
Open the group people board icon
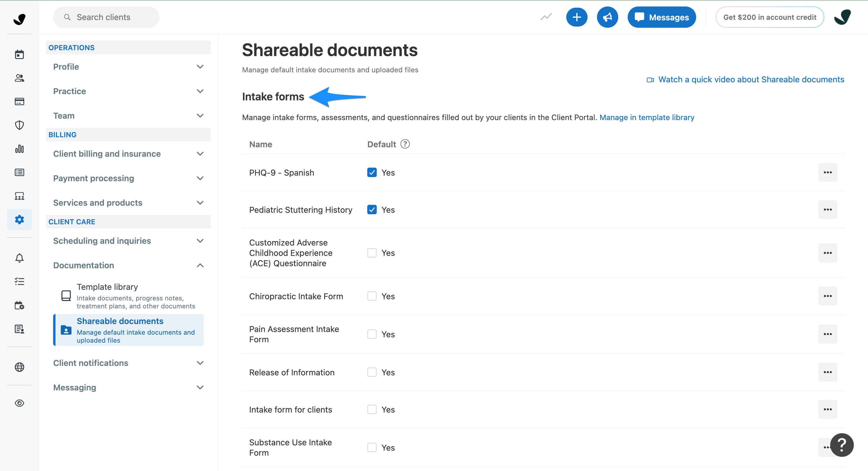pyautogui.click(x=19, y=196)
